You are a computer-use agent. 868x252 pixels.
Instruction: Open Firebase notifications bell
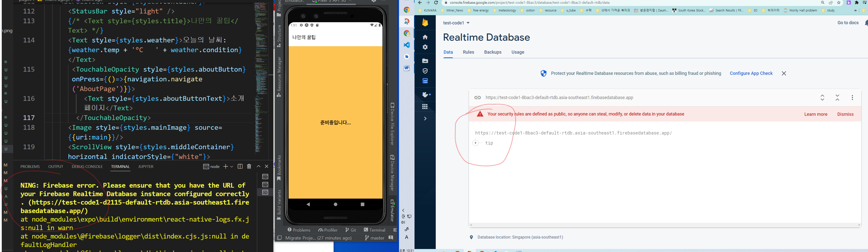point(866,23)
